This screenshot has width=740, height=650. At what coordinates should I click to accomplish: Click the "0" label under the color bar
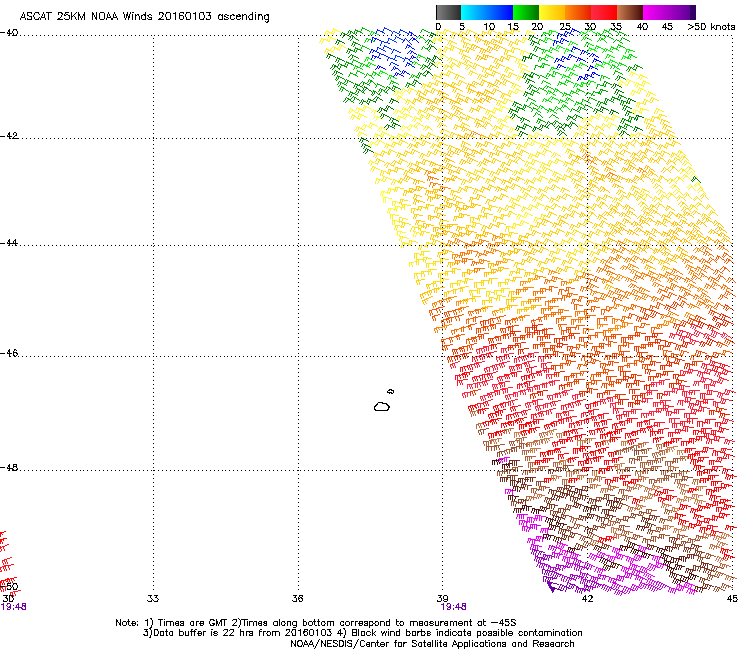click(x=438, y=27)
